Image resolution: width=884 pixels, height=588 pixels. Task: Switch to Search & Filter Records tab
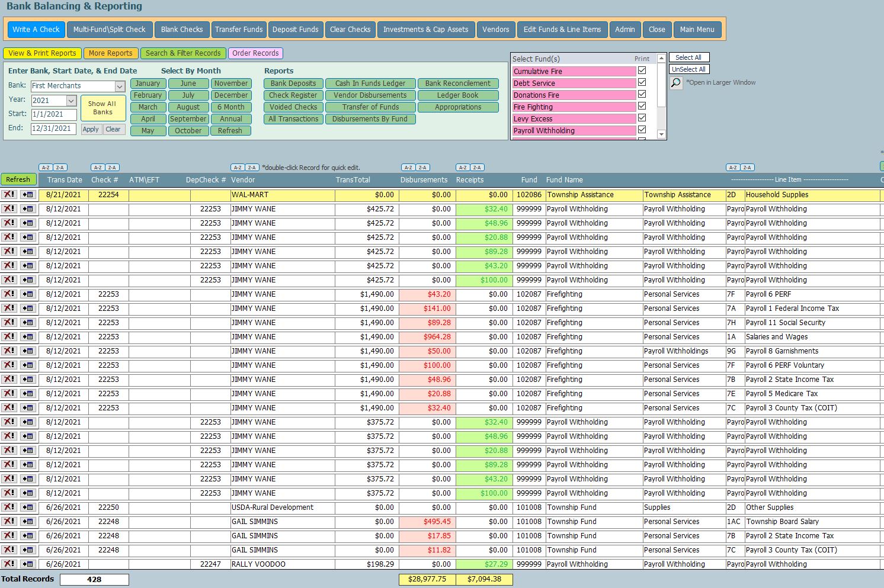tap(183, 53)
